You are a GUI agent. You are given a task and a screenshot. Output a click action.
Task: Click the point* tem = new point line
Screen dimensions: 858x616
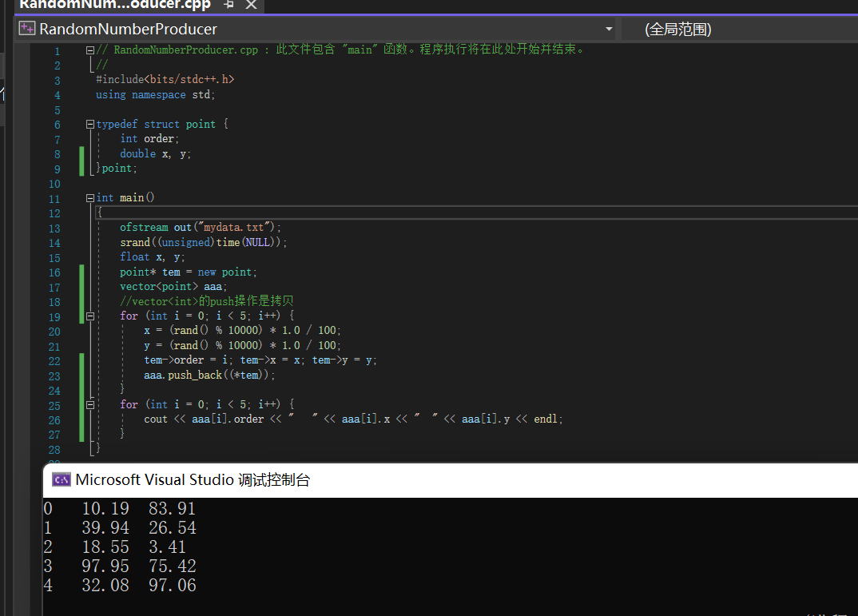point(189,272)
